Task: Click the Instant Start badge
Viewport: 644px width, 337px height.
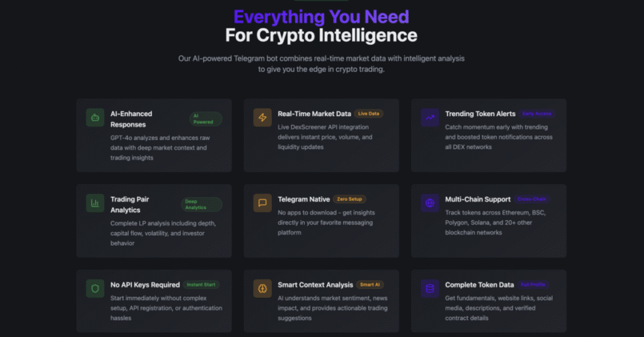Action: pyautogui.click(x=201, y=285)
